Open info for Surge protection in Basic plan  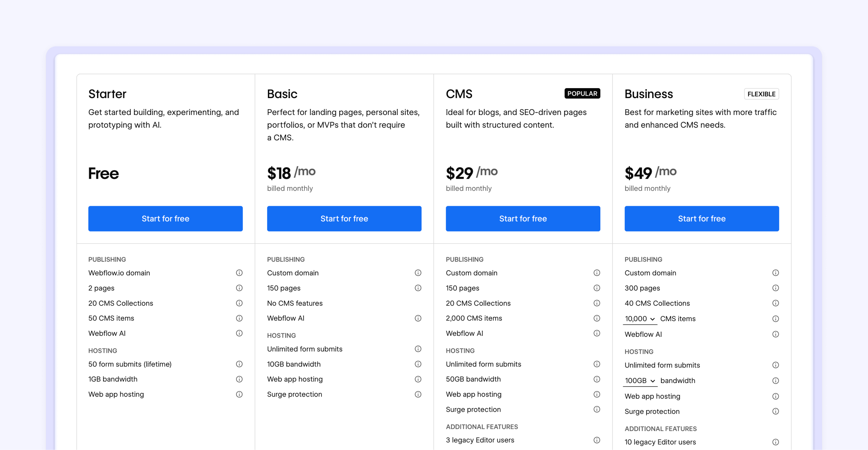(418, 394)
